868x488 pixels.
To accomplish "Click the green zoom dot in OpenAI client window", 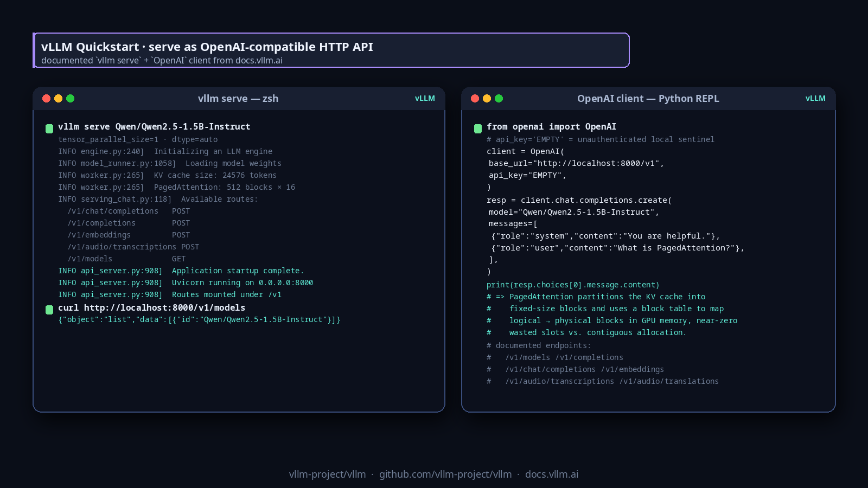I will [499, 98].
